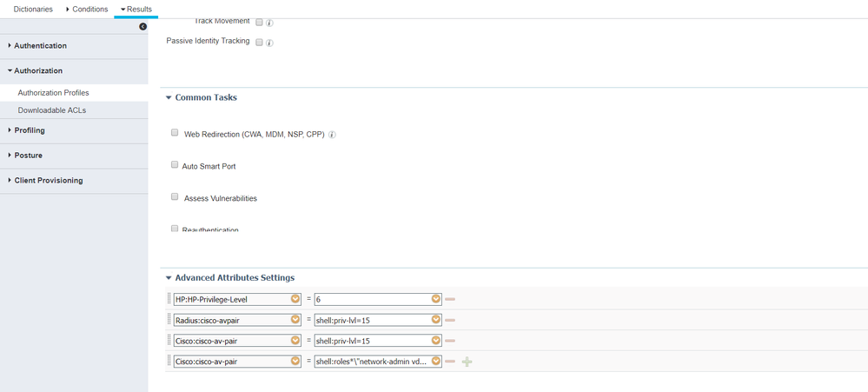Open info icon next to Track Movement
This screenshot has height=392, width=868.
tap(269, 23)
